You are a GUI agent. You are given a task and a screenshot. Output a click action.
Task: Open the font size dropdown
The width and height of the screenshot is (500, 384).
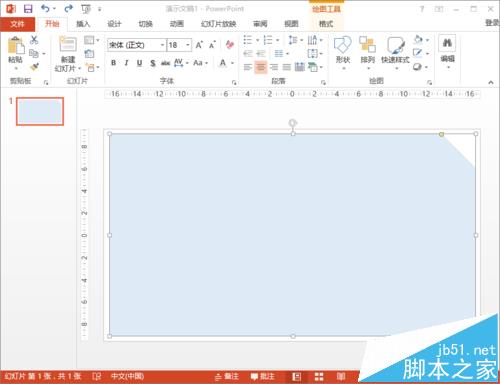(188, 45)
